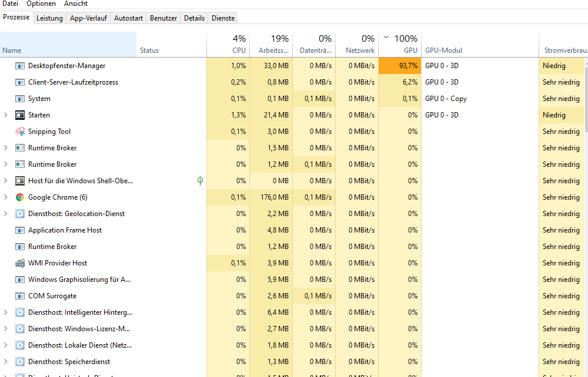Click the Google Chrome icon
588x377 pixels.
click(x=19, y=197)
